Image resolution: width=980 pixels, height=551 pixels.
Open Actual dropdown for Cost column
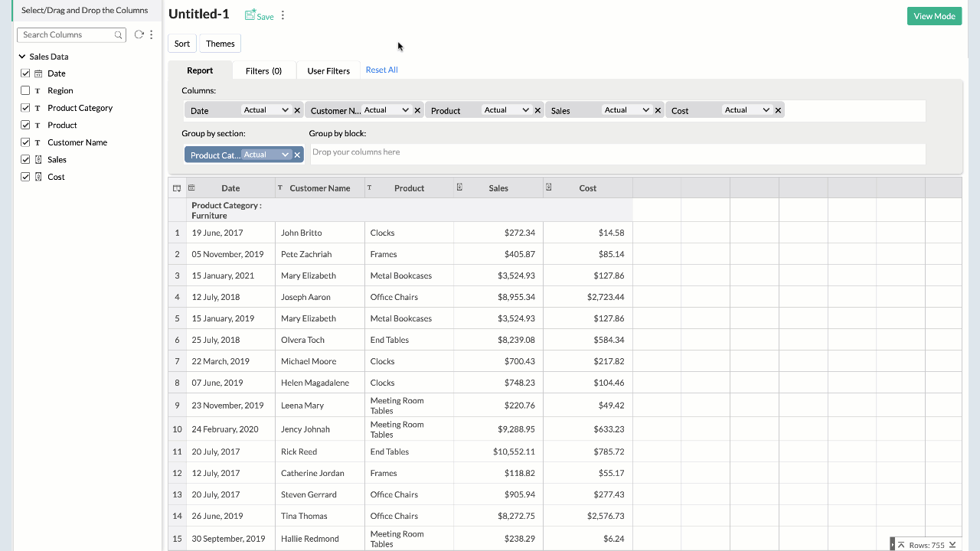tap(746, 110)
